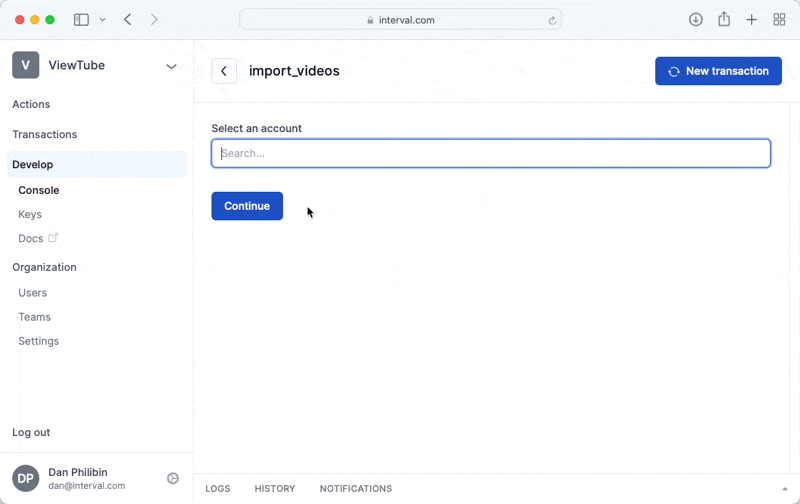Select the Organization section
Screen dimensions: 800x504
[x=44, y=267]
